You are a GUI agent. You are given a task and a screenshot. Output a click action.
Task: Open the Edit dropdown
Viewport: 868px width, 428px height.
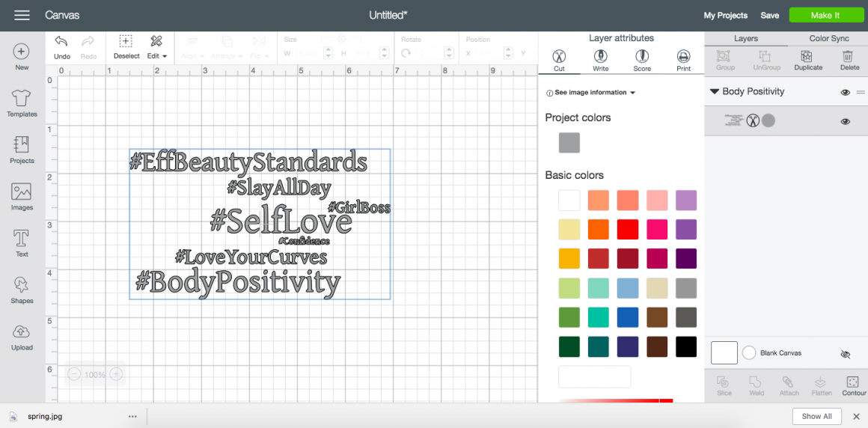pyautogui.click(x=157, y=48)
